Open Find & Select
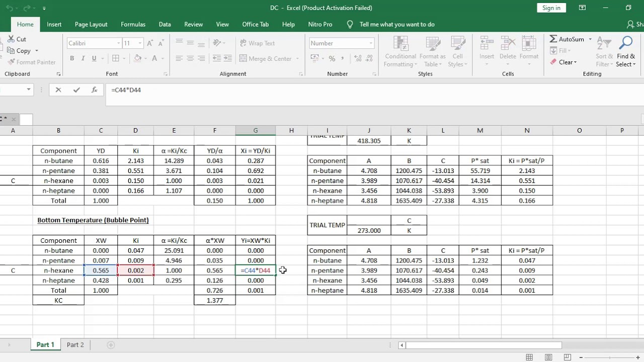Image resolution: width=644 pixels, height=362 pixels. coord(626,51)
